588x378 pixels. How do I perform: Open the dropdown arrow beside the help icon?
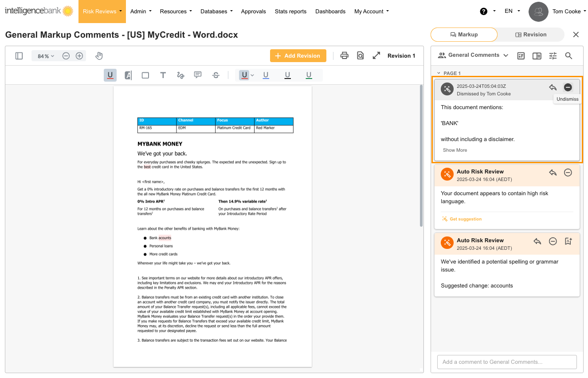(x=494, y=11)
